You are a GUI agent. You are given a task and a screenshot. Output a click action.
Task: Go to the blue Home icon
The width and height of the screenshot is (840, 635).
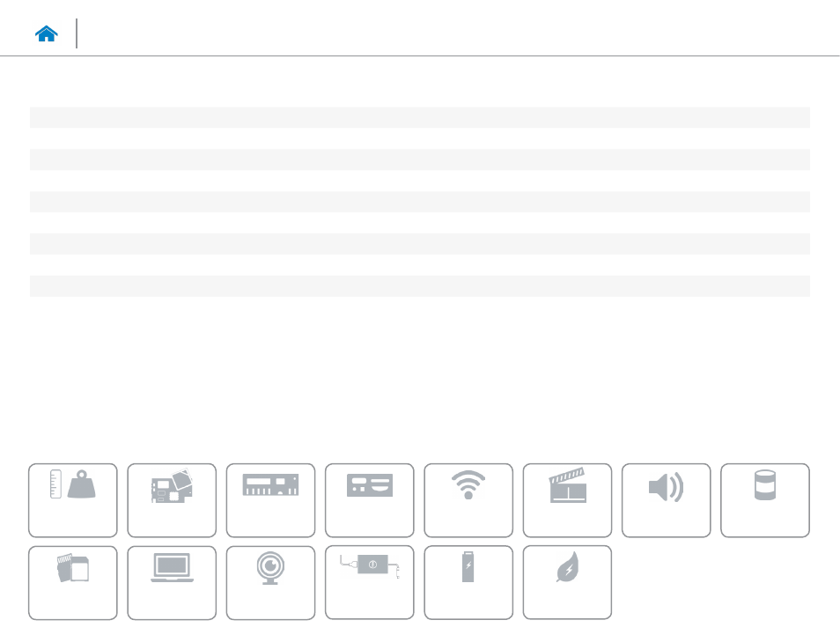[46, 33]
